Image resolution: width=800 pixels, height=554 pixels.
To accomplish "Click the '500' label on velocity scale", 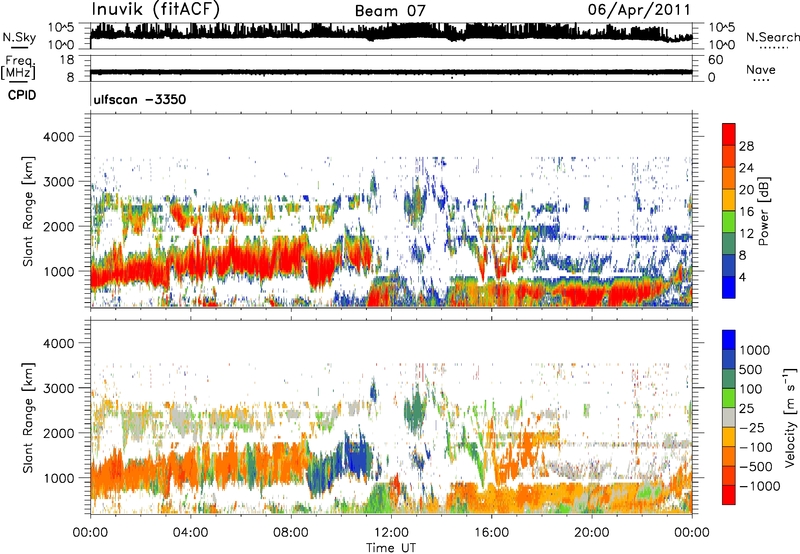I will click(751, 369).
